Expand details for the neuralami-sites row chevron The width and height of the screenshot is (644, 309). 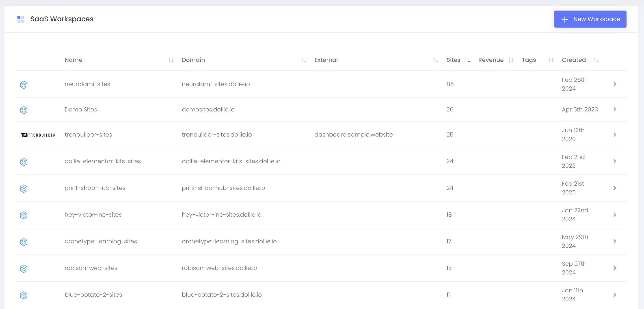tap(615, 84)
